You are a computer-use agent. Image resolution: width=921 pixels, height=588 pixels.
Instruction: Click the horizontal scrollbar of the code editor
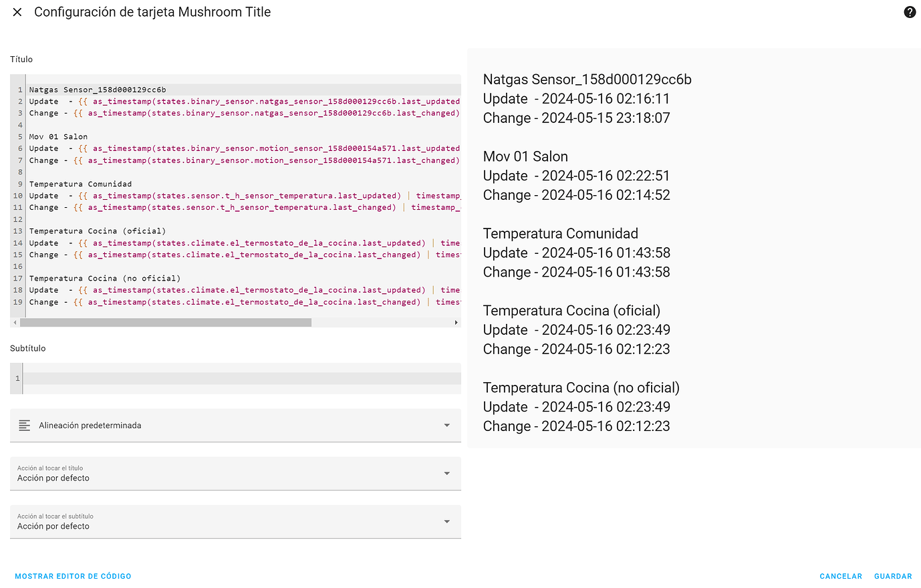(x=167, y=321)
